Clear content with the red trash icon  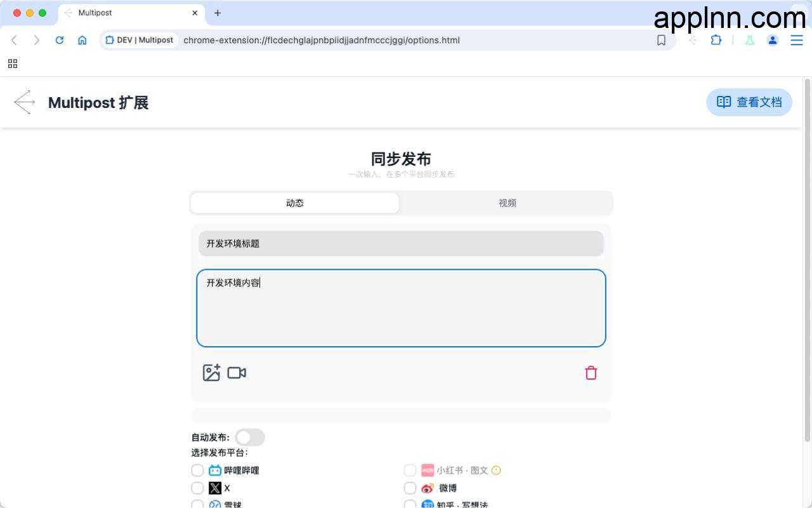591,373
